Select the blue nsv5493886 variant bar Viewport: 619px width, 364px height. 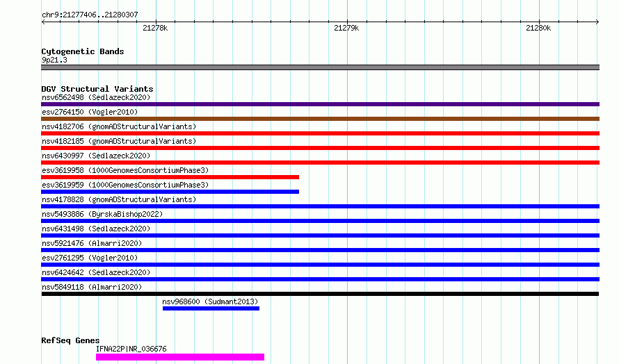pos(320,221)
